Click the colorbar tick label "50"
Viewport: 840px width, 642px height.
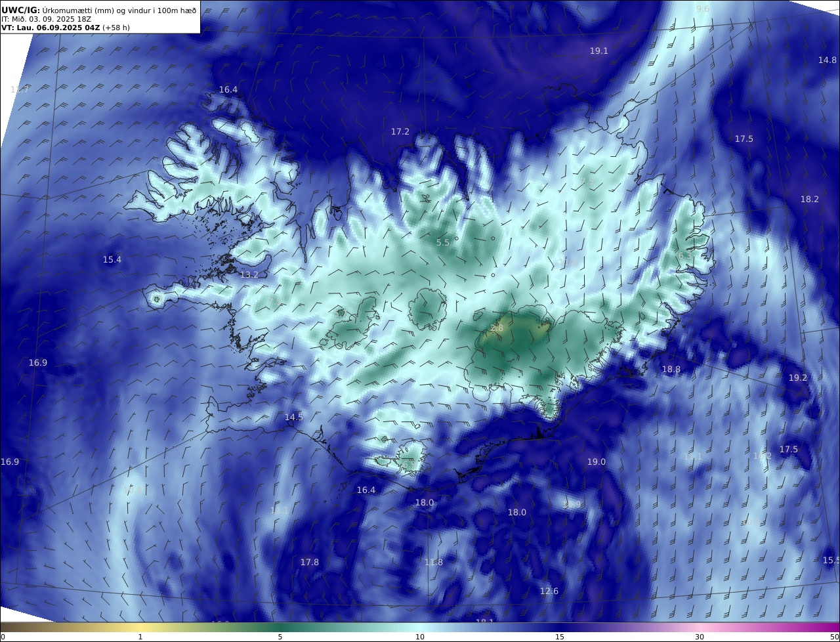[x=835, y=637]
